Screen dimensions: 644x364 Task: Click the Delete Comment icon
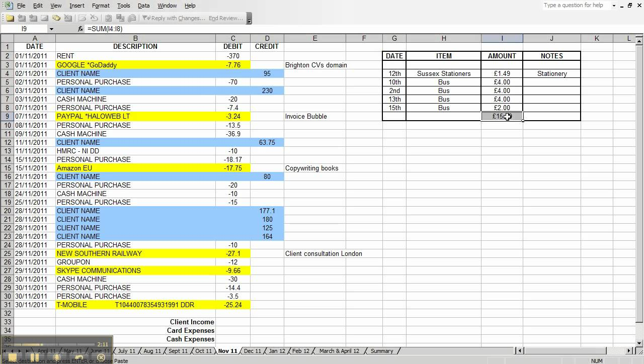pos(68,18)
